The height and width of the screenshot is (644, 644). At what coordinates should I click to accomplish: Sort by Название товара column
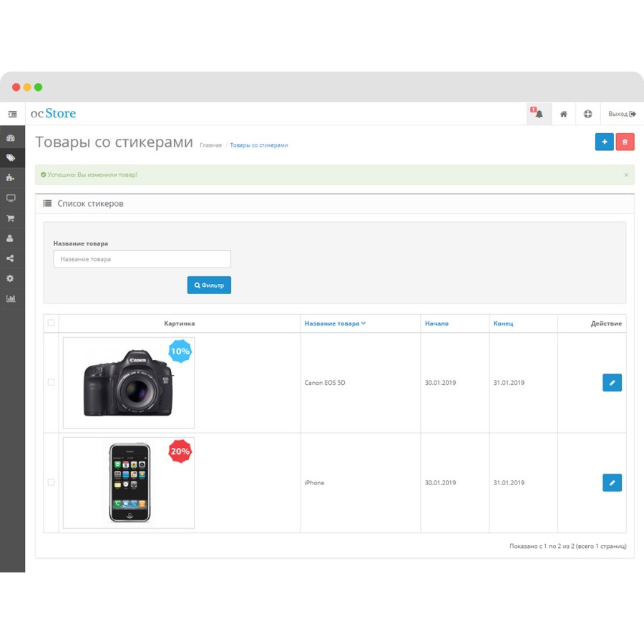335,323
